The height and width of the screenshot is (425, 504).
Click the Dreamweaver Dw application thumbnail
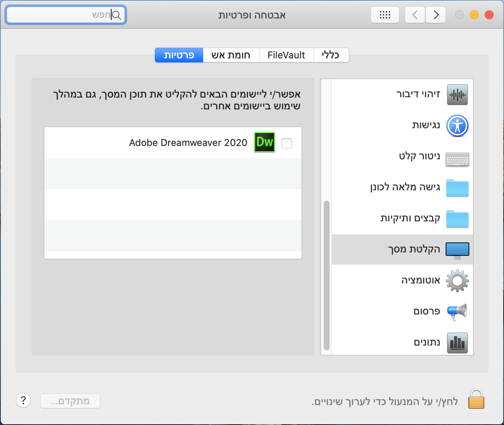264,142
